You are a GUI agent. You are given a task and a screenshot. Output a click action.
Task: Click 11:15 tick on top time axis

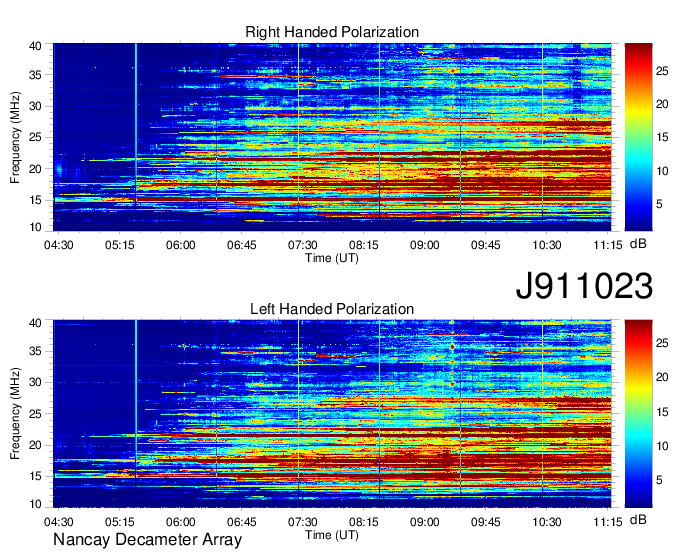coord(608,245)
